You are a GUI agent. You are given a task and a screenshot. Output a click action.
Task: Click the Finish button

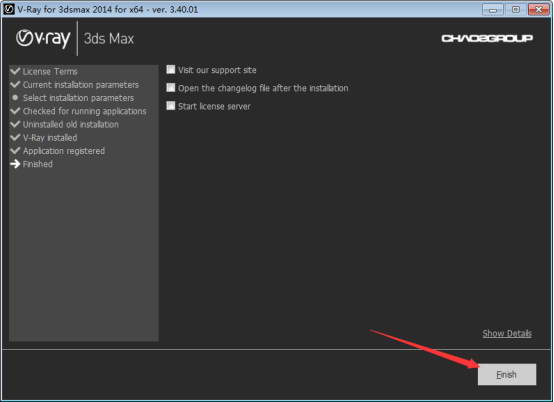pyautogui.click(x=507, y=374)
